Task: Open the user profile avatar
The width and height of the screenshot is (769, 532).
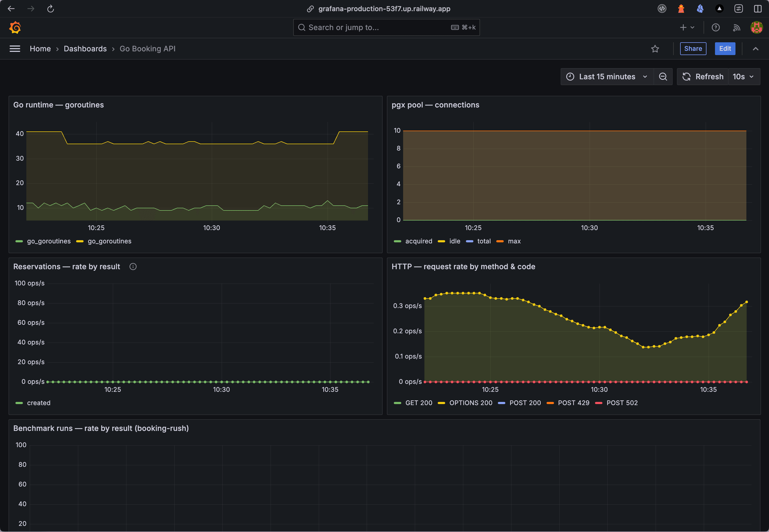Action: click(756, 27)
